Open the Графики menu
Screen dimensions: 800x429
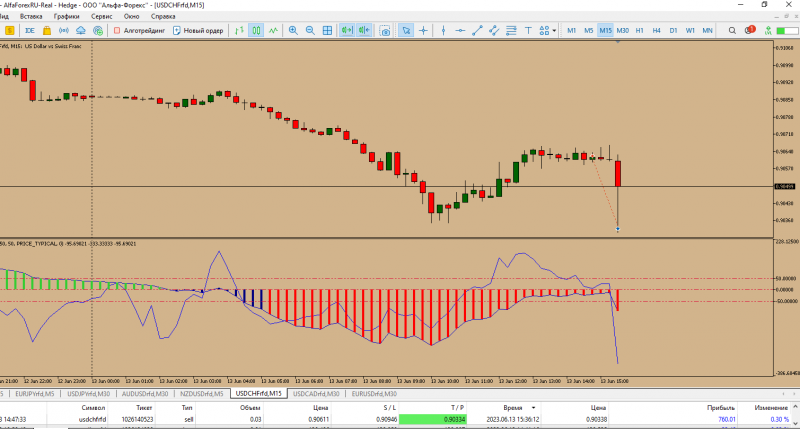point(67,17)
